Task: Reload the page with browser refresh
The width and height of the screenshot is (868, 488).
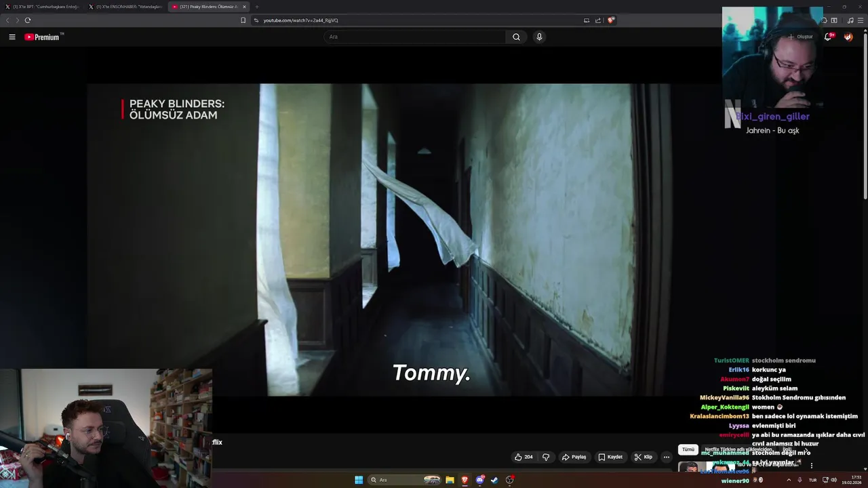Action: point(28,20)
